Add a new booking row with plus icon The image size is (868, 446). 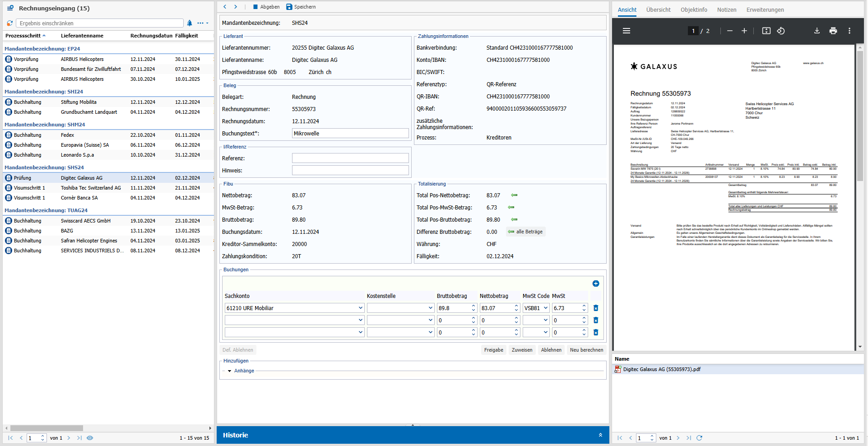pyautogui.click(x=596, y=283)
